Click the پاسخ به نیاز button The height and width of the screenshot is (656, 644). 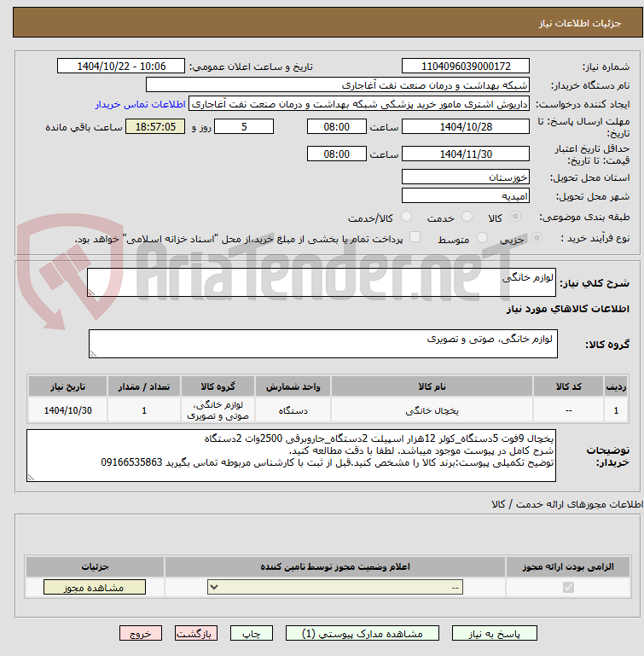click(494, 634)
